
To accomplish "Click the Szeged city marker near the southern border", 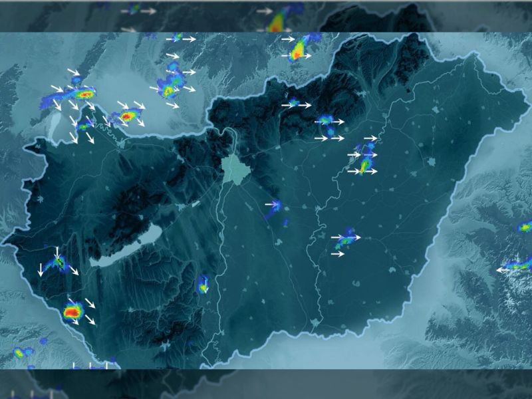I will click(315, 323).
